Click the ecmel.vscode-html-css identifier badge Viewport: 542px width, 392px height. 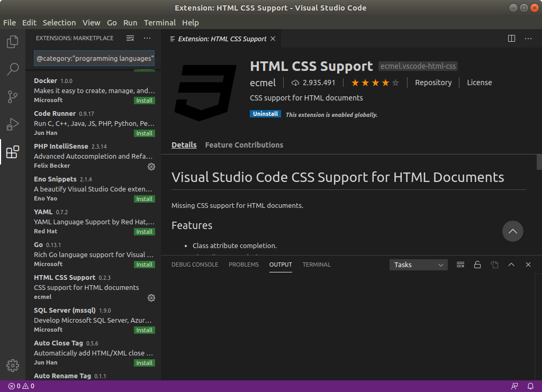[x=418, y=66]
